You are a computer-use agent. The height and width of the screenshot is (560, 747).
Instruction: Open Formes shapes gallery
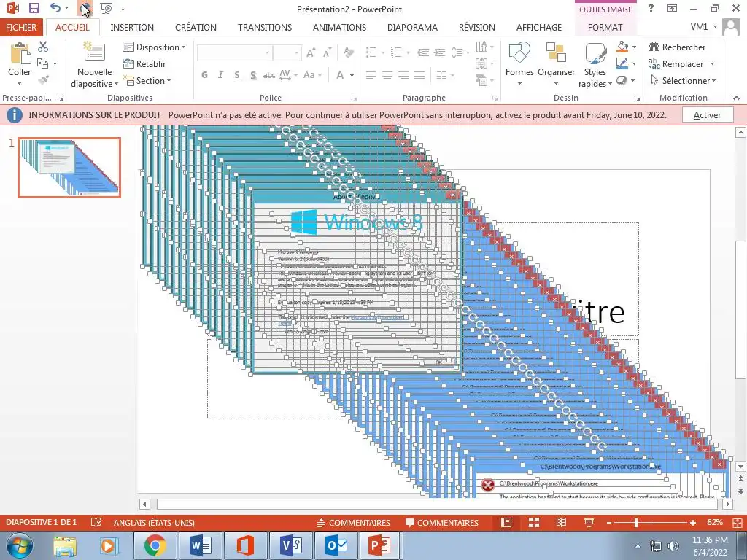519,64
